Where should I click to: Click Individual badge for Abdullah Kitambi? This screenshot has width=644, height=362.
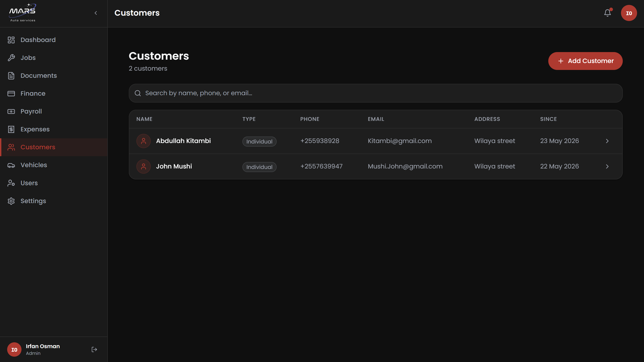coord(259,142)
